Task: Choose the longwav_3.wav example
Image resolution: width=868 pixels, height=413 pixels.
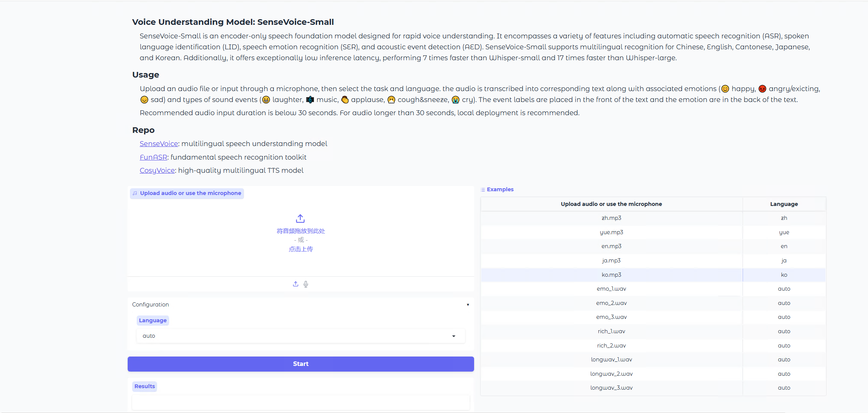Action: point(611,388)
